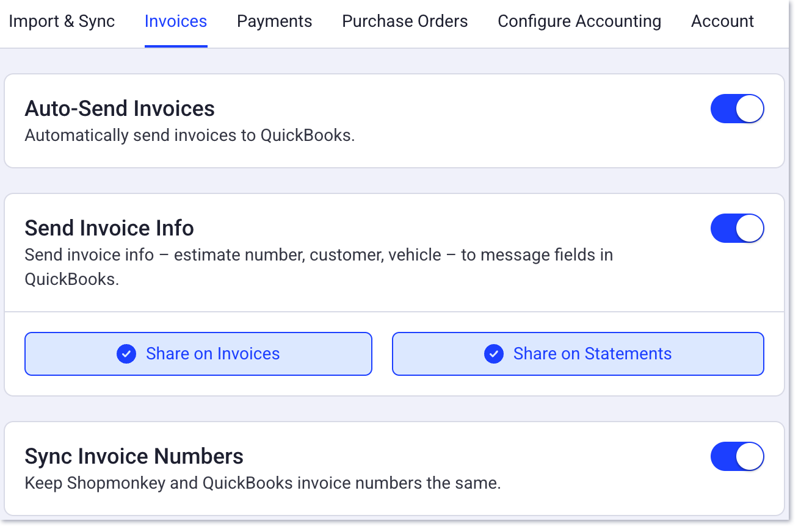Click the checkmark icon inside Share on Statements

click(x=494, y=354)
